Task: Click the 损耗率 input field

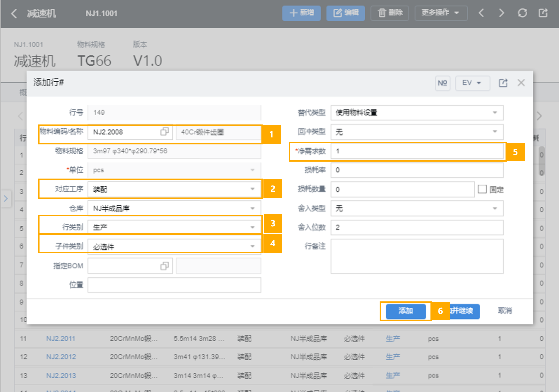Action: pyautogui.click(x=417, y=170)
